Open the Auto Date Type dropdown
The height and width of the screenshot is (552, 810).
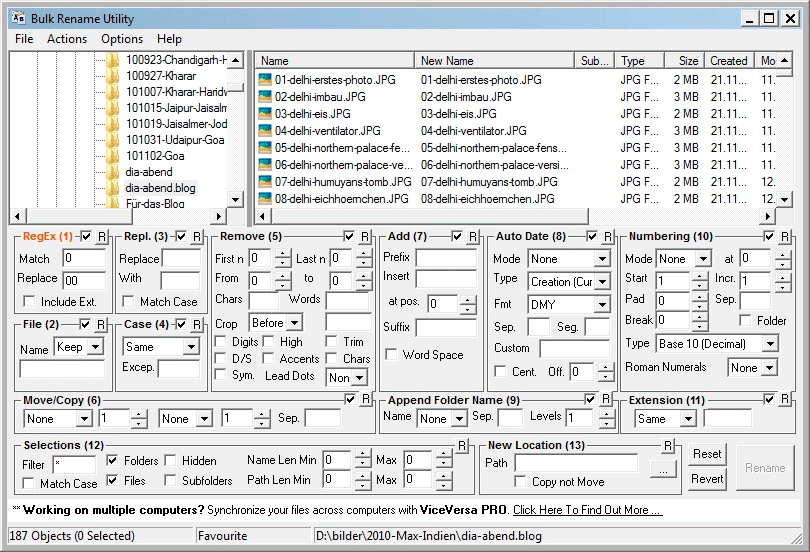[x=602, y=282]
